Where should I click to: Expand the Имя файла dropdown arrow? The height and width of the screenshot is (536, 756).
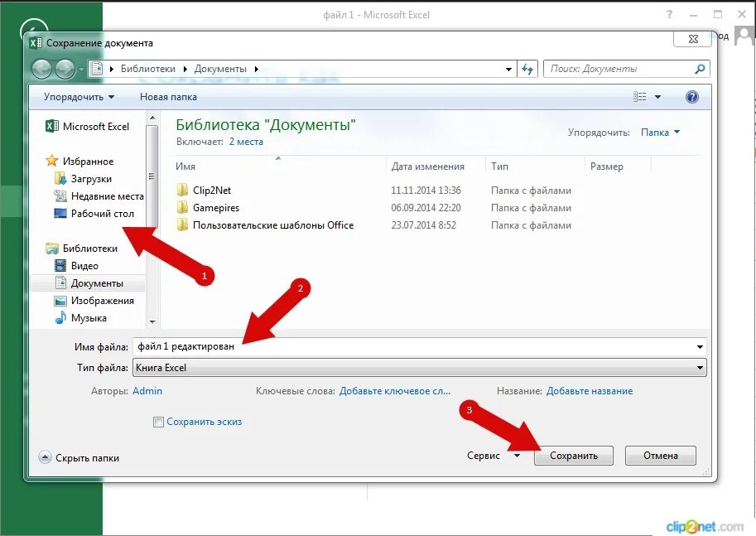pyautogui.click(x=700, y=347)
